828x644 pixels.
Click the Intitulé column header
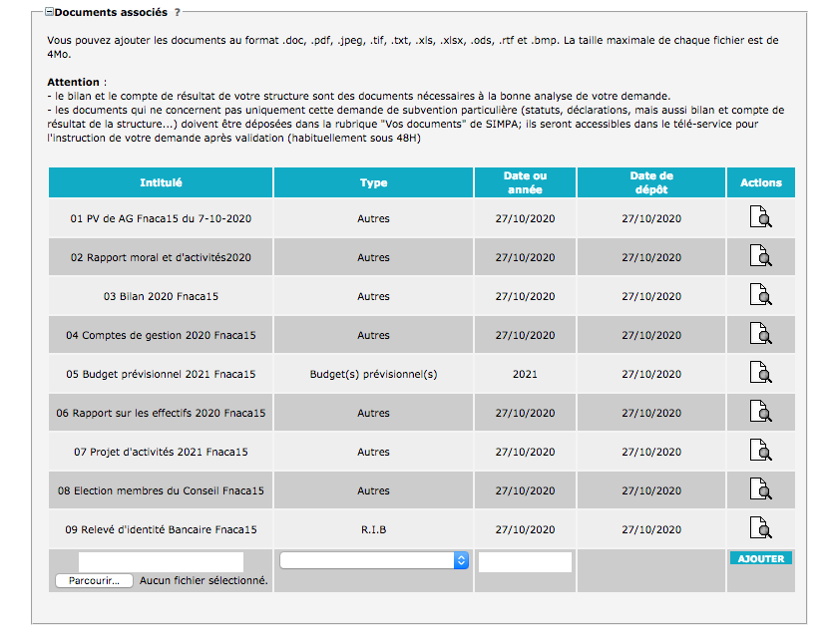pos(161,182)
